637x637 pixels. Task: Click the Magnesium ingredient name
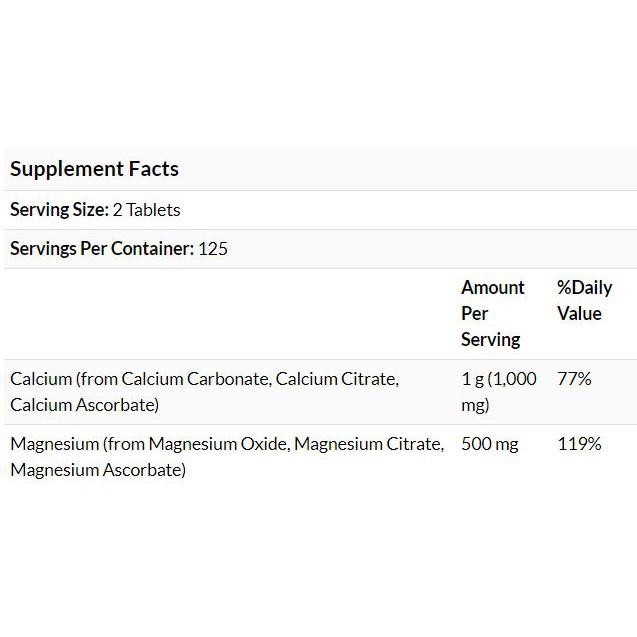click(52, 444)
